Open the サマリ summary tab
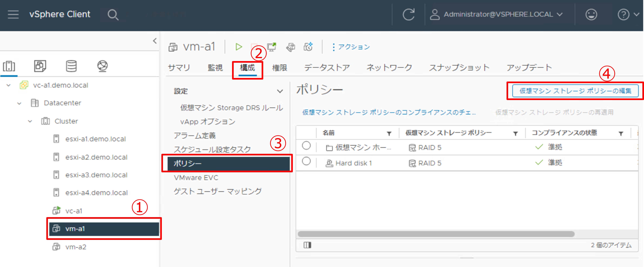Screen dimensions: 644x267 [x=179, y=68]
